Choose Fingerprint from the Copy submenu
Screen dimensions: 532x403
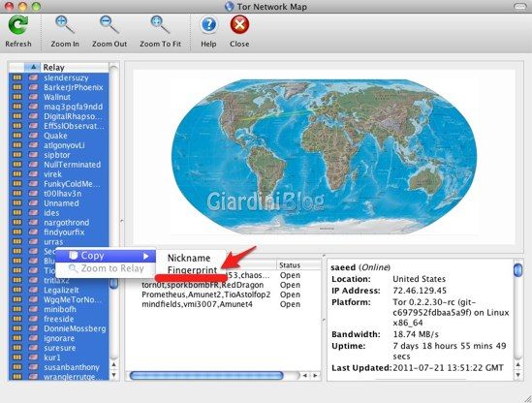[x=193, y=270]
